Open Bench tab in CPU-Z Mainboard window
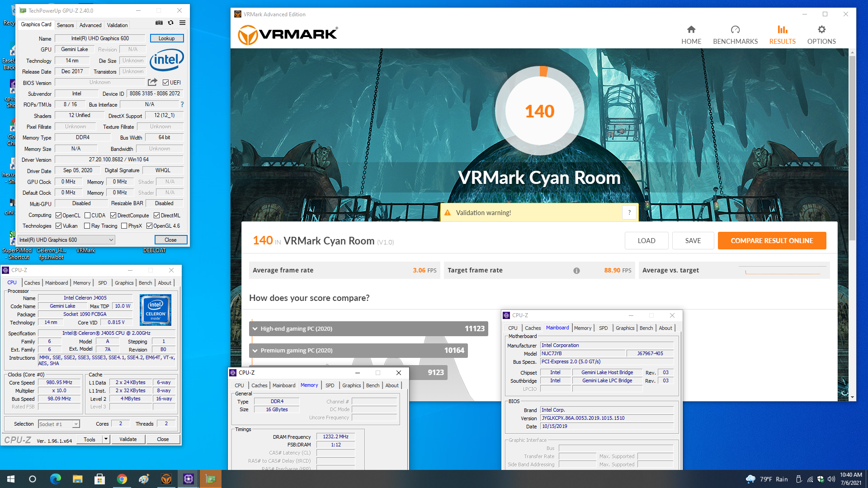The width and height of the screenshot is (868, 488). (646, 328)
